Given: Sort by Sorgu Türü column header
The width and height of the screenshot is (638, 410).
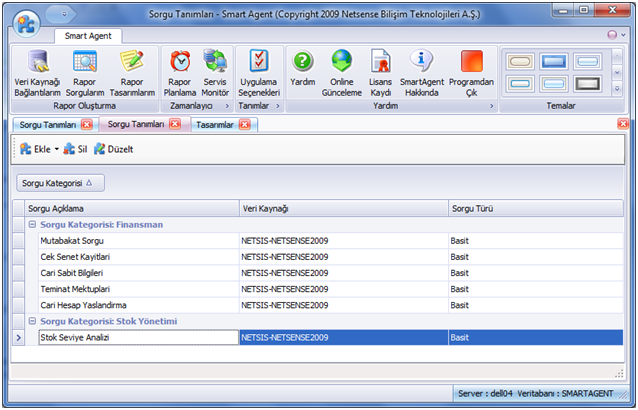Looking at the screenshot, I should 536,209.
